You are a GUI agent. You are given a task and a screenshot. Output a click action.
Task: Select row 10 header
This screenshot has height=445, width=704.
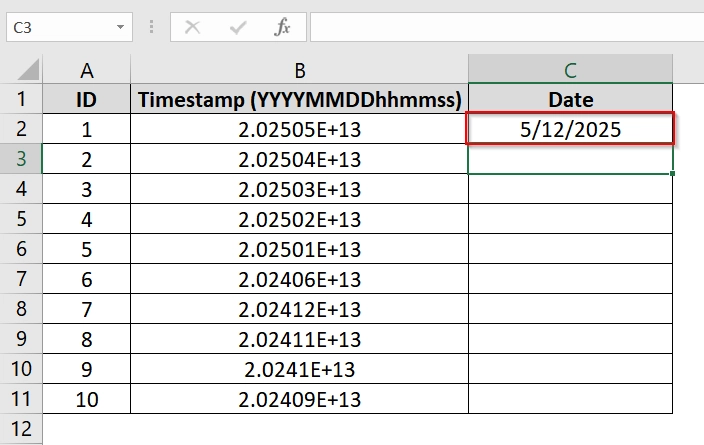point(21,369)
